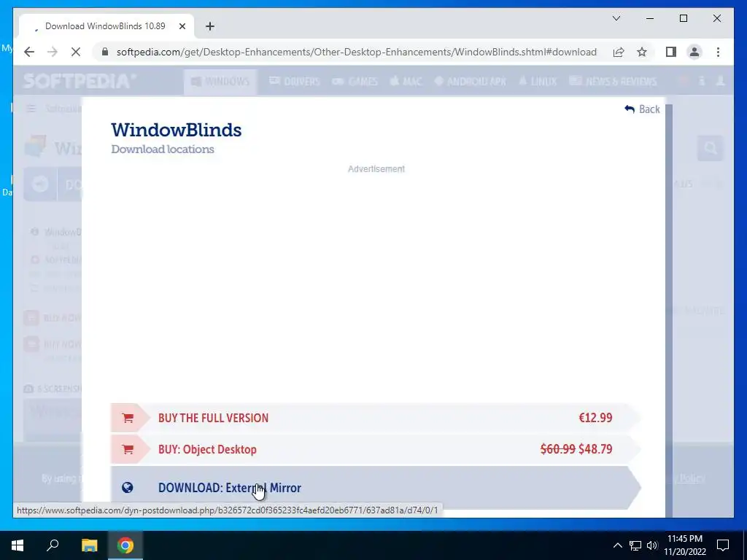Screen dimensions: 747x560
Task: Close the Download WindowBlinds tab
Action: [182, 26]
